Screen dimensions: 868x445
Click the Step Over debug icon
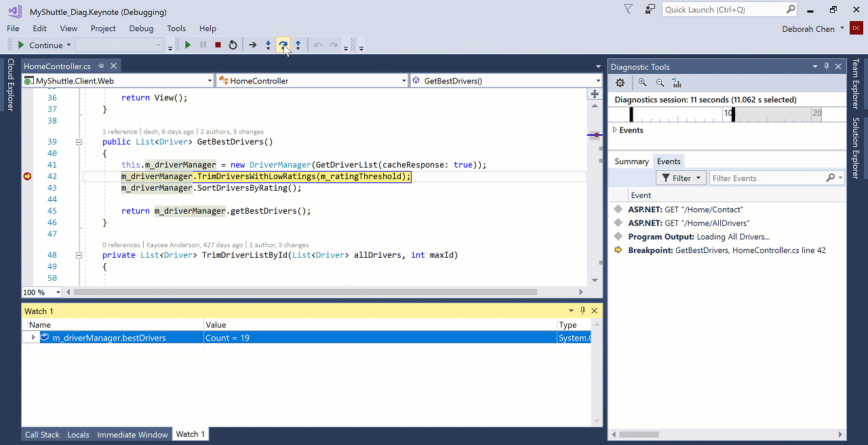coord(283,45)
